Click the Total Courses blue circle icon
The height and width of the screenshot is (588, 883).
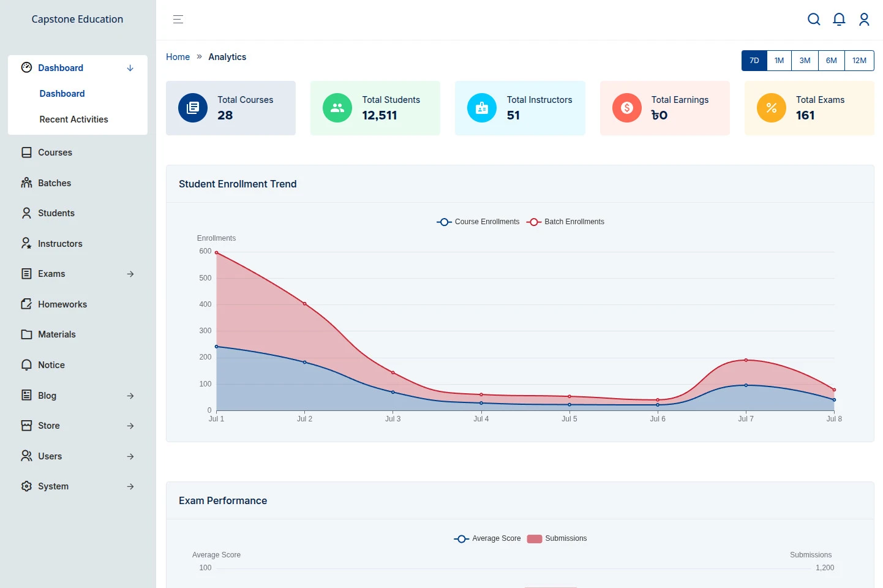click(x=193, y=108)
